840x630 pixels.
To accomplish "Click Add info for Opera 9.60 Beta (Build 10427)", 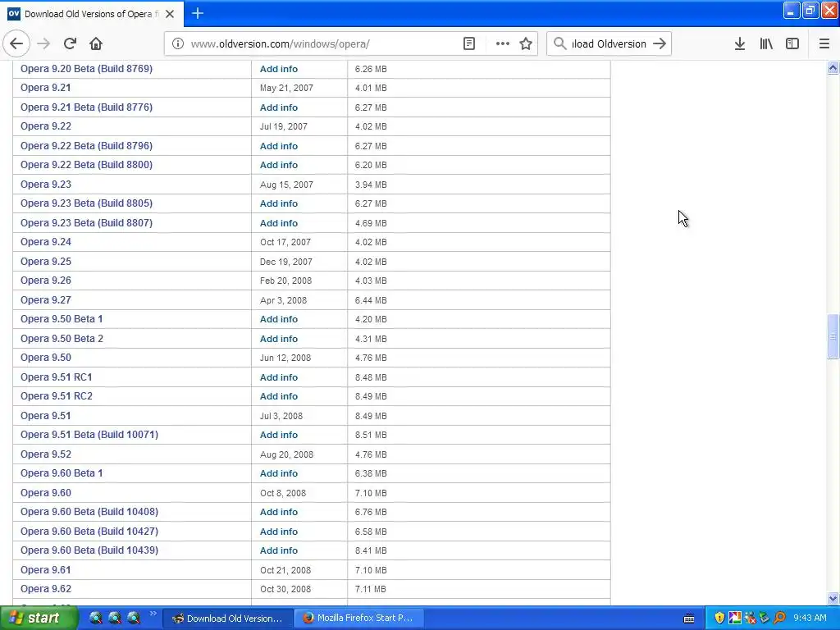I will click(279, 532).
